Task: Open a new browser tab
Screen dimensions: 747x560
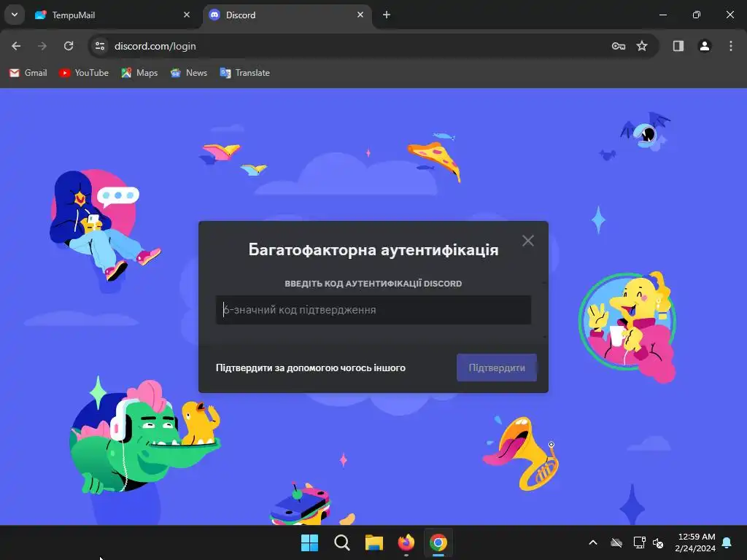Action: [387, 15]
